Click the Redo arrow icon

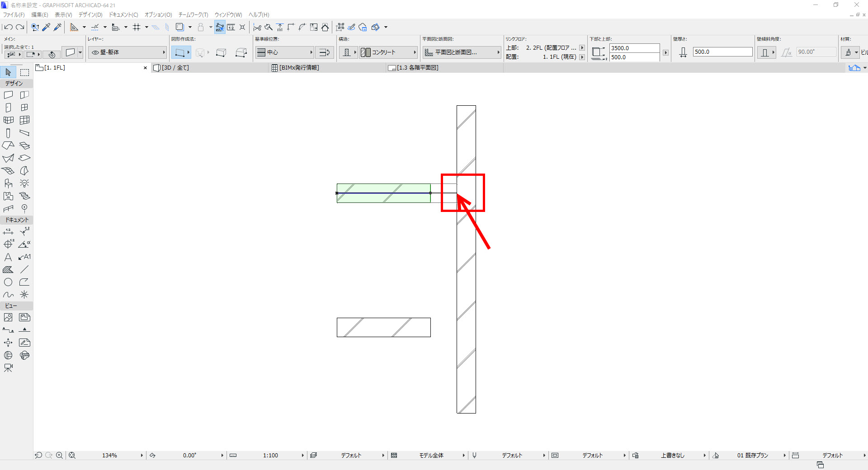click(20, 27)
